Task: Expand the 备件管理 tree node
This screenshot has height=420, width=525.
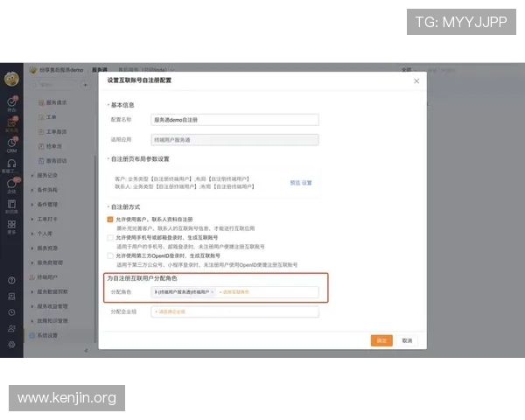Action: point(32,205)
